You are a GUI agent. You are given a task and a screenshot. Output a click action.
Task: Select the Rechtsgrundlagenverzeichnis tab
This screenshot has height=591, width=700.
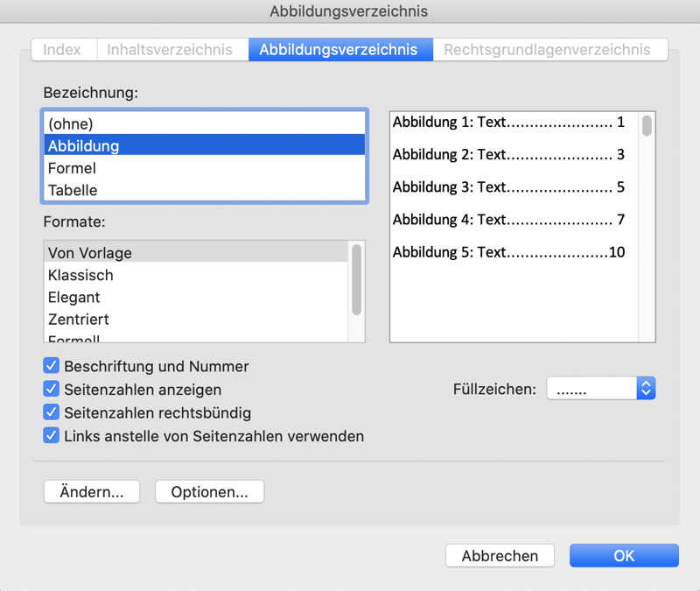click(x=547, y=50)
